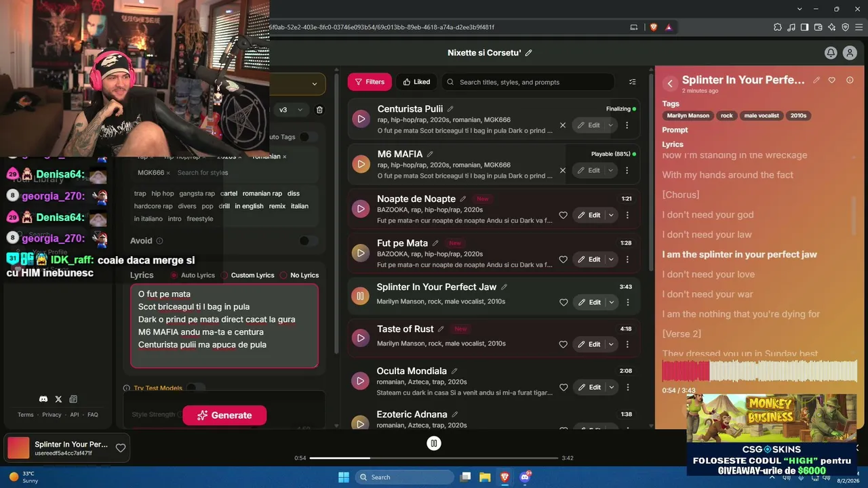Open the notifications bell
This screenshot has width=868, height=488.
[831, 53]
